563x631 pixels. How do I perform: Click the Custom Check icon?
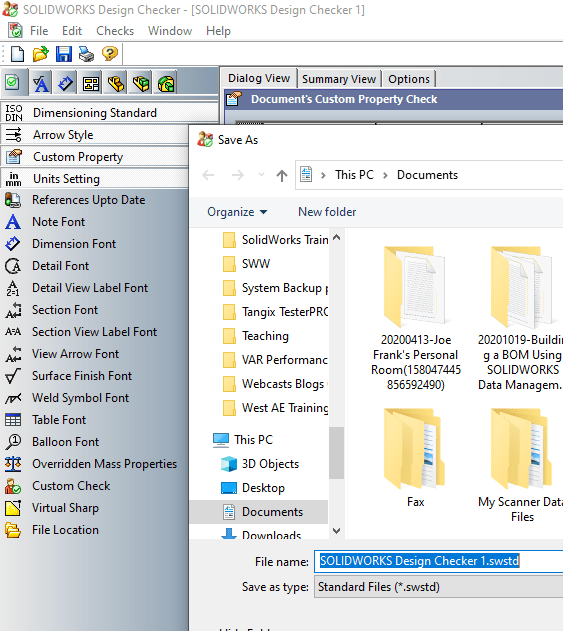coord(13,486)
